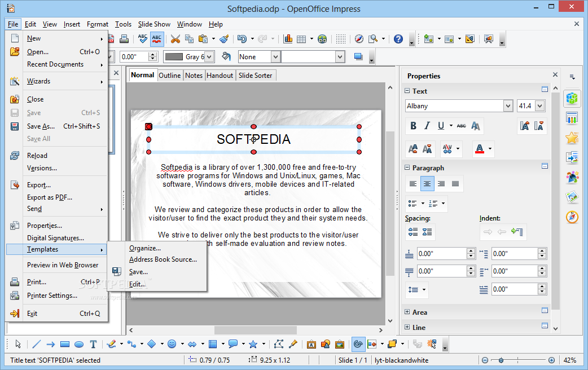588x370 pixels.
Task: Open the sidebar Slide Transition icon
Action: tap(572, 157)
